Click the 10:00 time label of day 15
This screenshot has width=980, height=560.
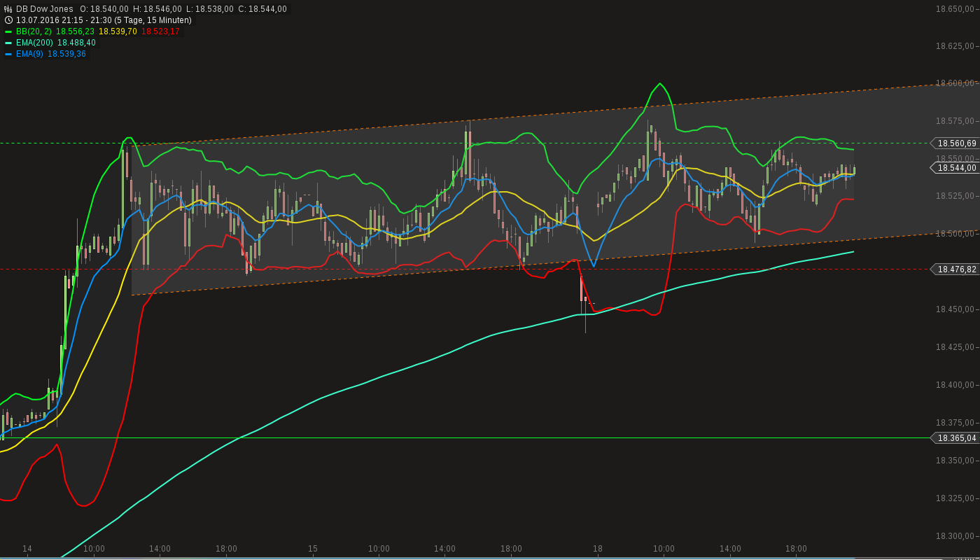click(x=379, y=549)
